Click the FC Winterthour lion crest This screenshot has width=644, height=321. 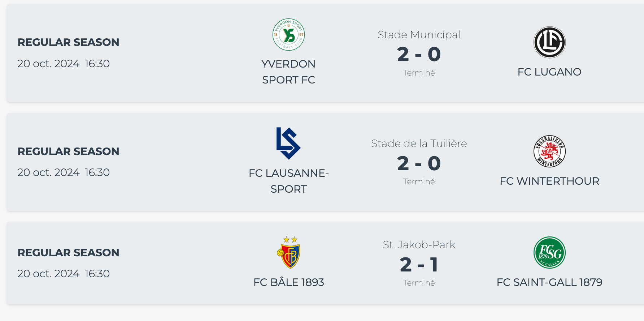click(x=549, y=151)
